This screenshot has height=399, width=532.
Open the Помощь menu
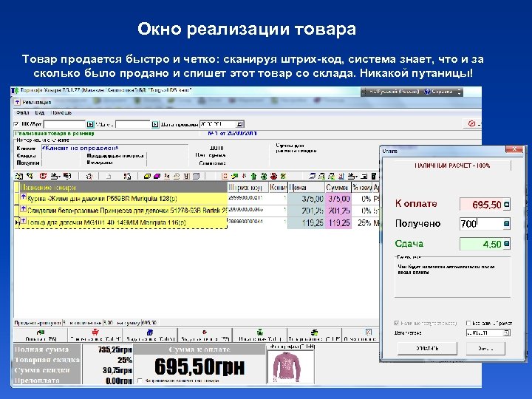click(x=61, y=112)
